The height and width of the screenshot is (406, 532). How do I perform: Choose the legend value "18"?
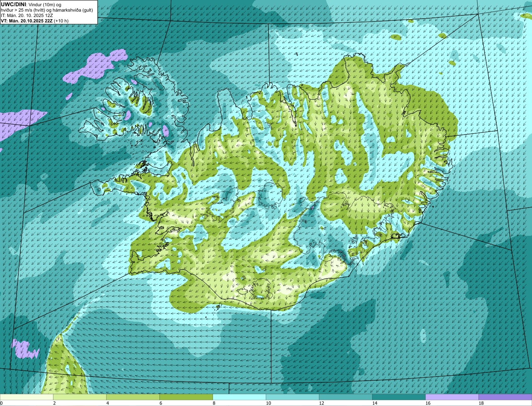pos(481,403)
